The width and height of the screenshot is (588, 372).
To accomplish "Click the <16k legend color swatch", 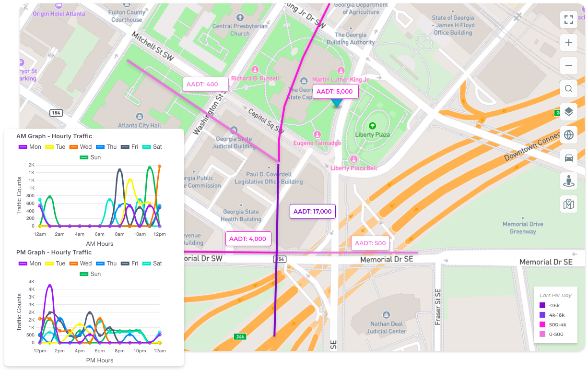I will click(542, 305).
